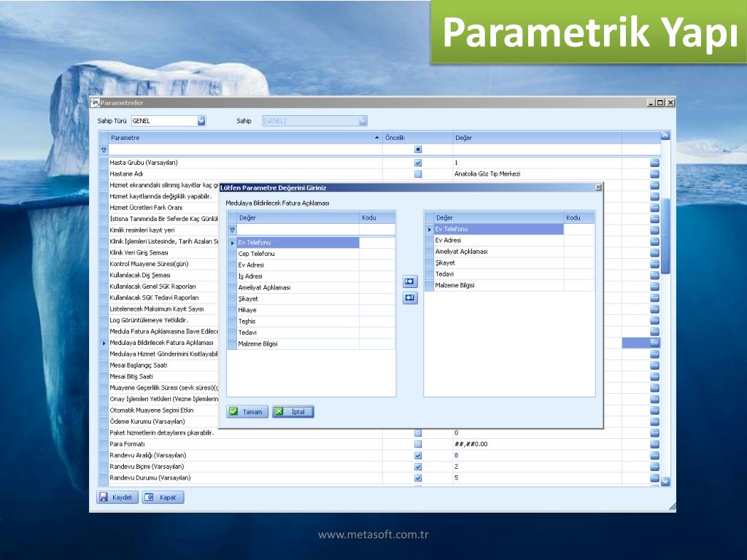
Task: Cancel with the İptal button
Action: tap(293, 412)
